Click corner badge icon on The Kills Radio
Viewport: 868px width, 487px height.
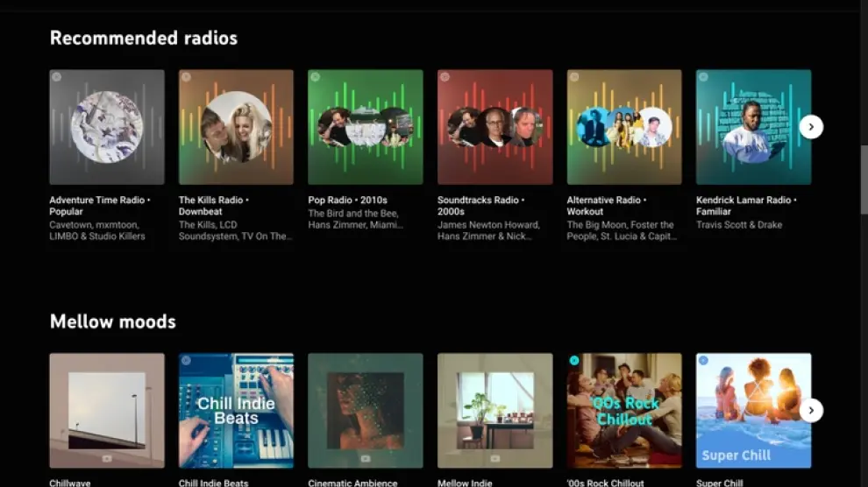click(x=186, y=77)
